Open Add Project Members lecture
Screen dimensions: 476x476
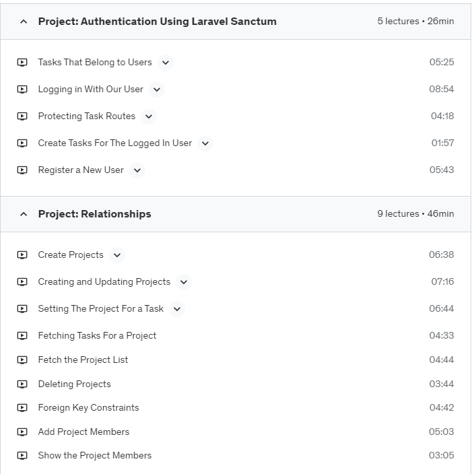[83, 432]
